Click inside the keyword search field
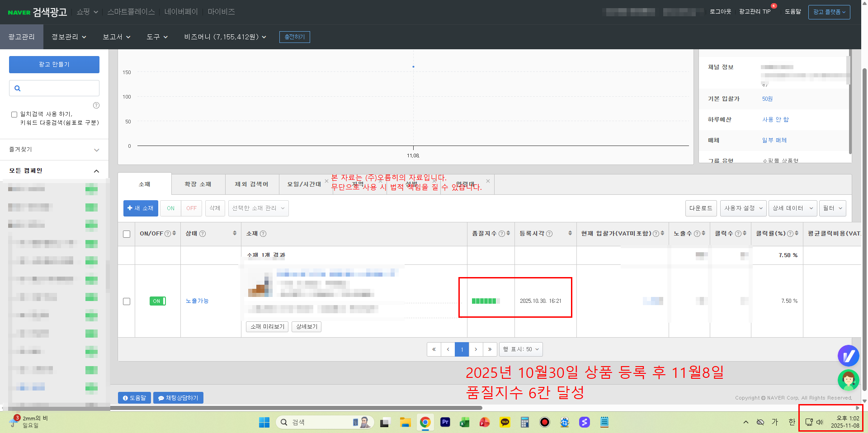 pyautogui.click(x=54, y=88)
